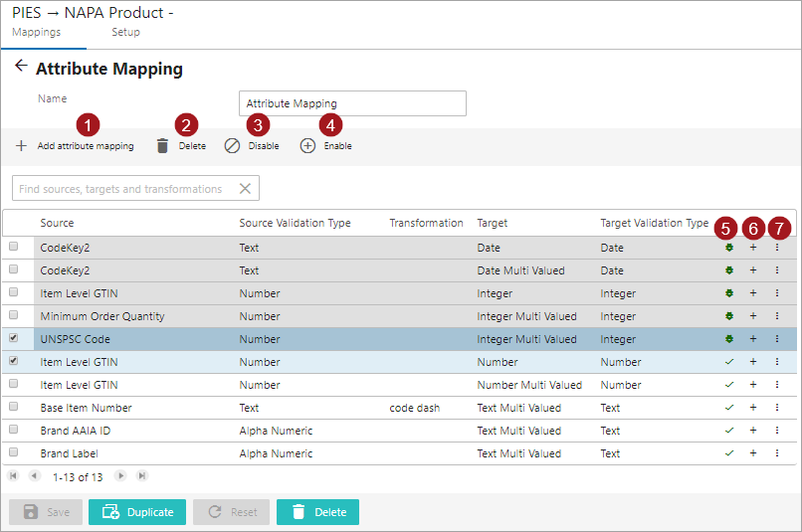Open more options for Base Item Number row
Screen dimensions: 802x532
[x=777, y=408]
